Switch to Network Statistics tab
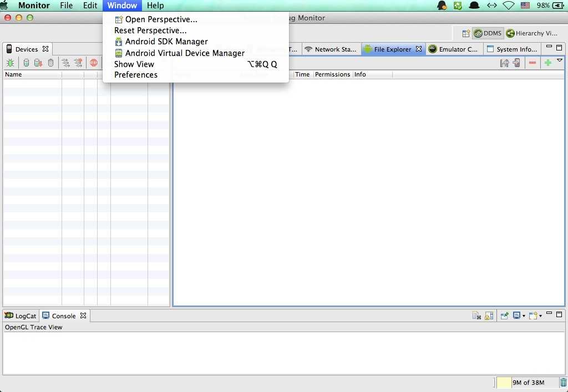568x392 pixels. click(331, 49)
